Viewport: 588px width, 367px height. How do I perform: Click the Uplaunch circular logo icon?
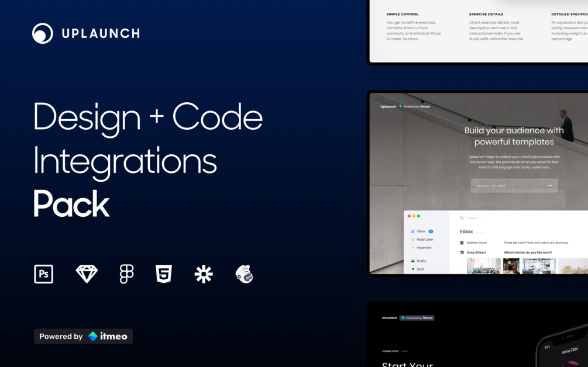coord(42,33)
